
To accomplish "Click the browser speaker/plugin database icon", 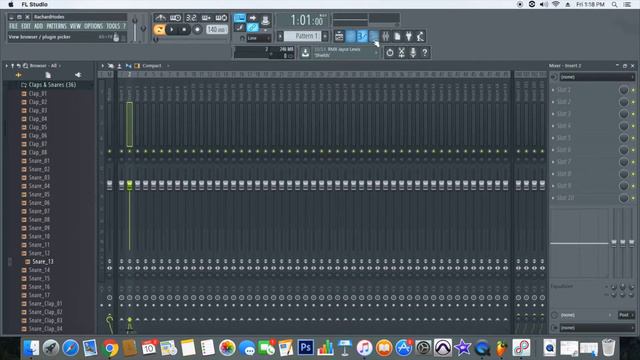I will (x=78, y=75).
